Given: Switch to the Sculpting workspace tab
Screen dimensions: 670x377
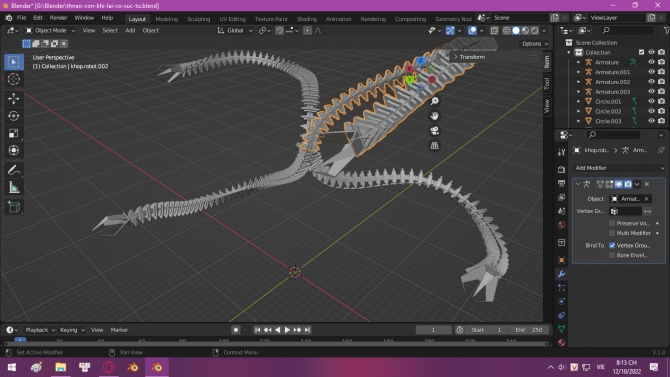Looking at the screenshot, I should tap(199, 19).
